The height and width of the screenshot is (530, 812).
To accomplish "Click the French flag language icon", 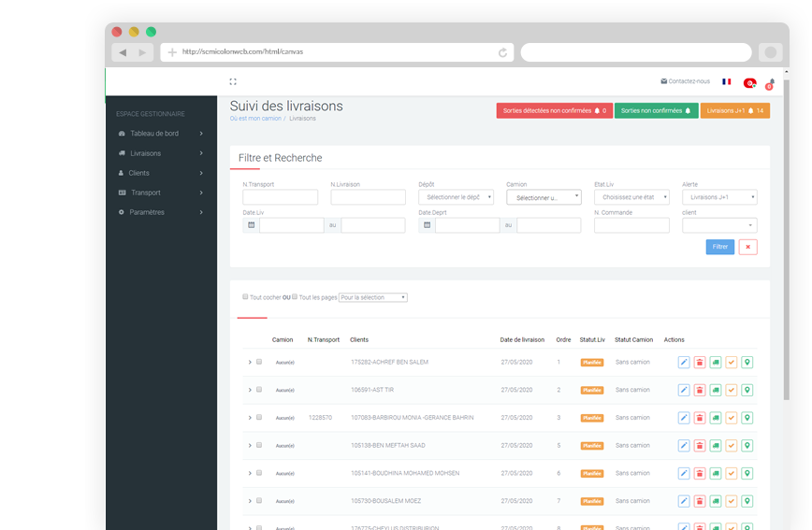I will coord(726,82).
